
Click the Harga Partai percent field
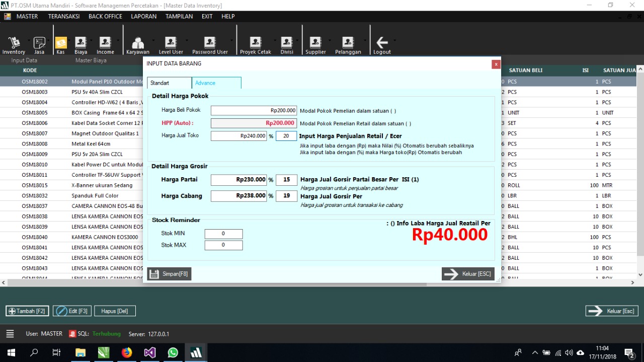286,180
